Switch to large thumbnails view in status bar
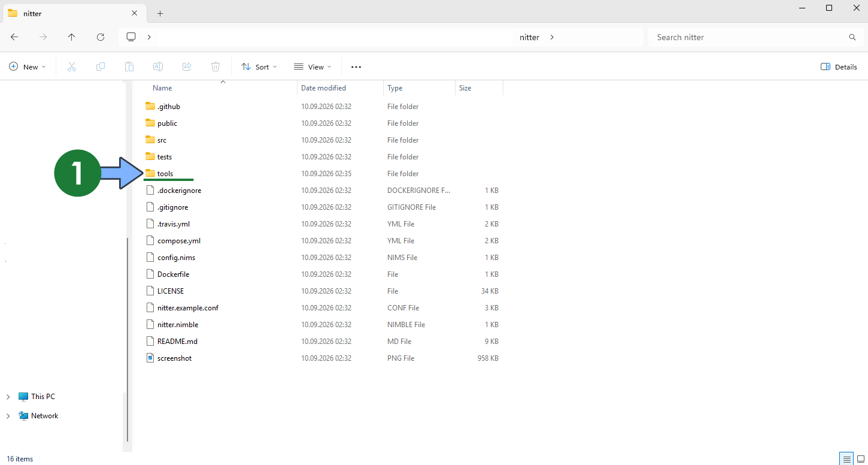Image resolution: width=868 pixels, height=465 pixels. [x=861, y=459]
